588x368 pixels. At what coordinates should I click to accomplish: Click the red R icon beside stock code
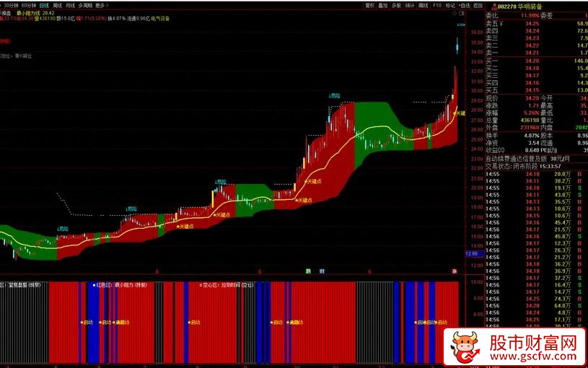pyautogui.click(x=494, y=6)
